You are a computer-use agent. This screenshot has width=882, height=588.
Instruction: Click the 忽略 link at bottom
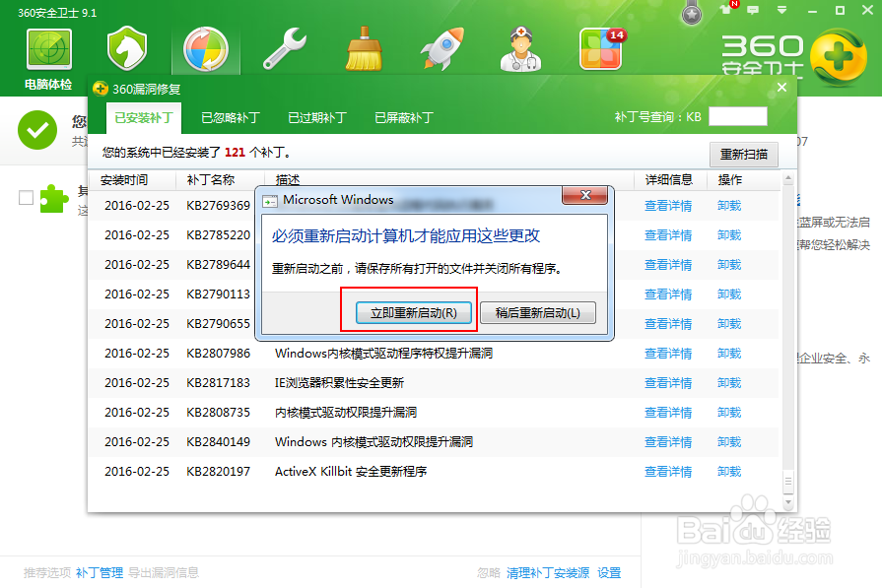(489, 573)
